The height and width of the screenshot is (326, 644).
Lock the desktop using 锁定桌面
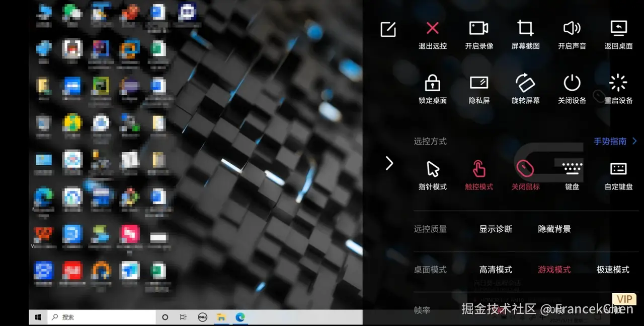[433, 89]
